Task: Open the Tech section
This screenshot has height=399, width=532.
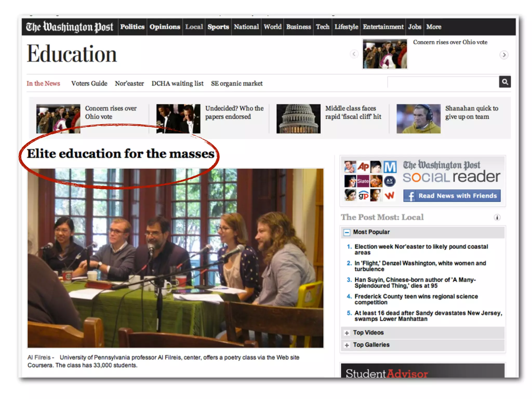Action: [322, 27]
